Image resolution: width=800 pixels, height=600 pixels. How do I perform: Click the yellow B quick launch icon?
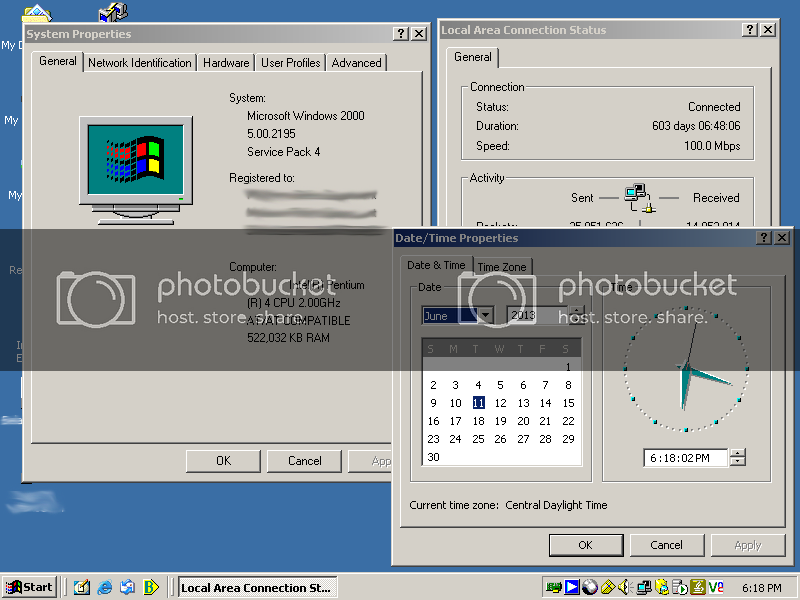coord(151,588)
